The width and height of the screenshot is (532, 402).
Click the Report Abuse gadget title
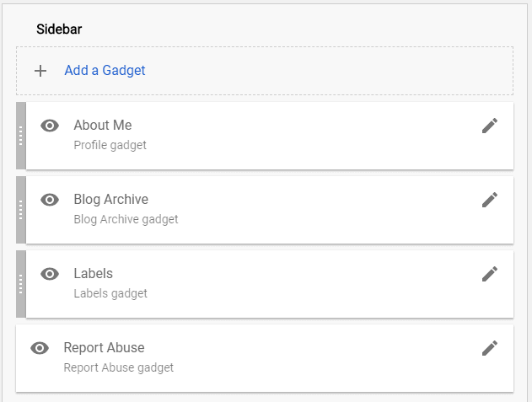click(105, 348)
